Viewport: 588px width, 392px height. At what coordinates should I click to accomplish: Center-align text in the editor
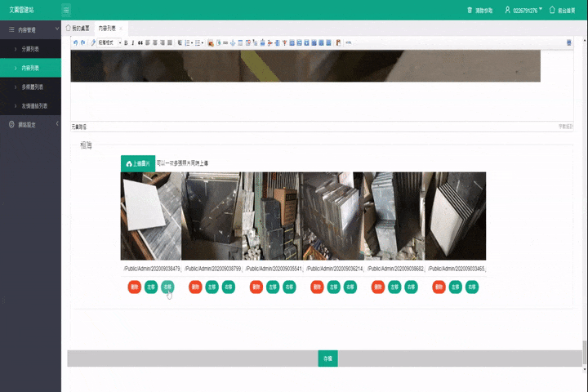point(155,42)
